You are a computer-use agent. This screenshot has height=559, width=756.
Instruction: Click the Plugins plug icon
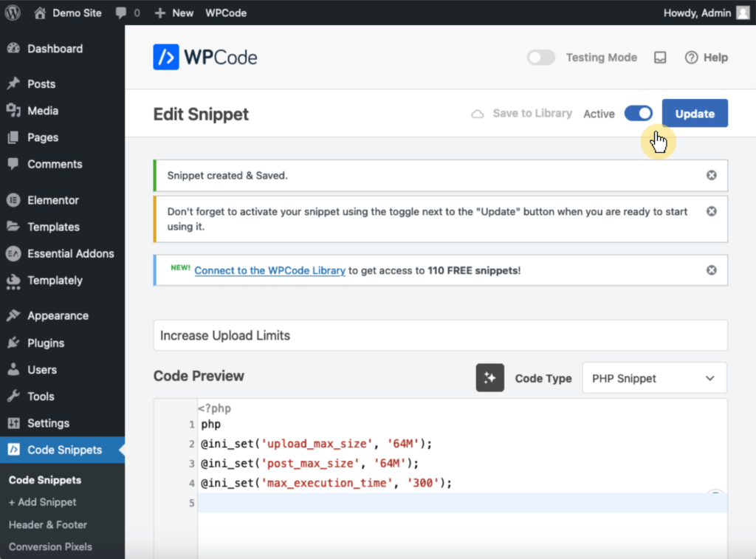pyautogui.click(x=13, y=343)
